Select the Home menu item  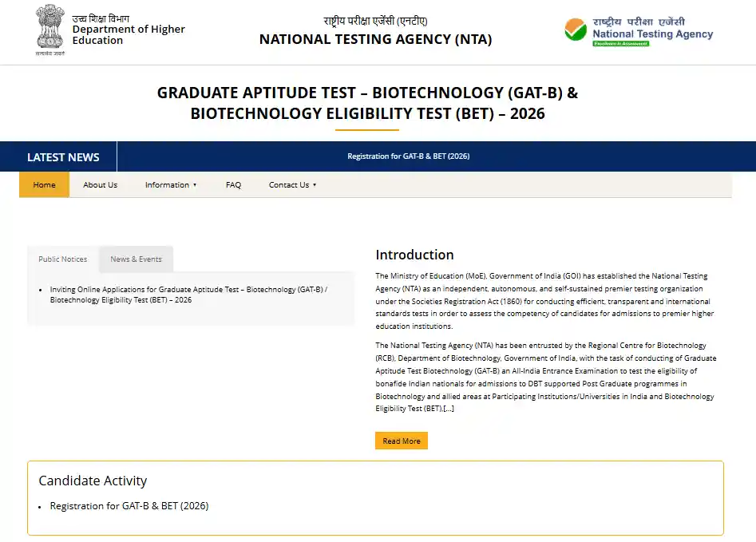[44, 184]
